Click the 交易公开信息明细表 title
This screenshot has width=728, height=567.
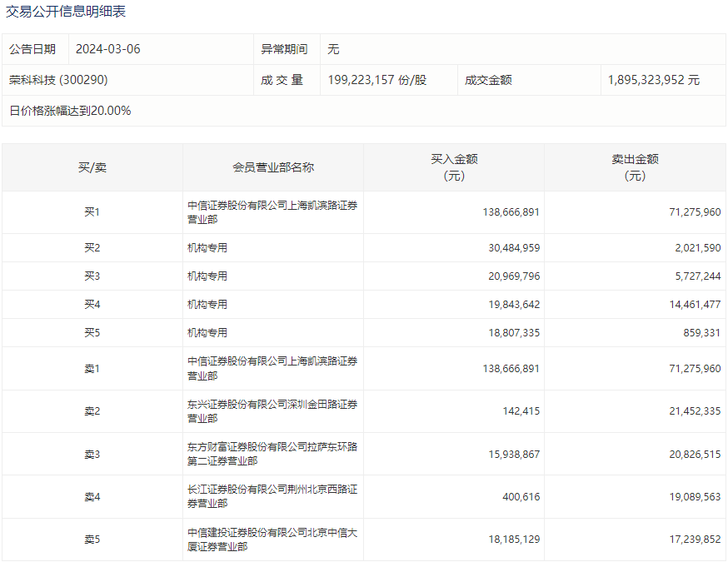(x=66, y=12)
